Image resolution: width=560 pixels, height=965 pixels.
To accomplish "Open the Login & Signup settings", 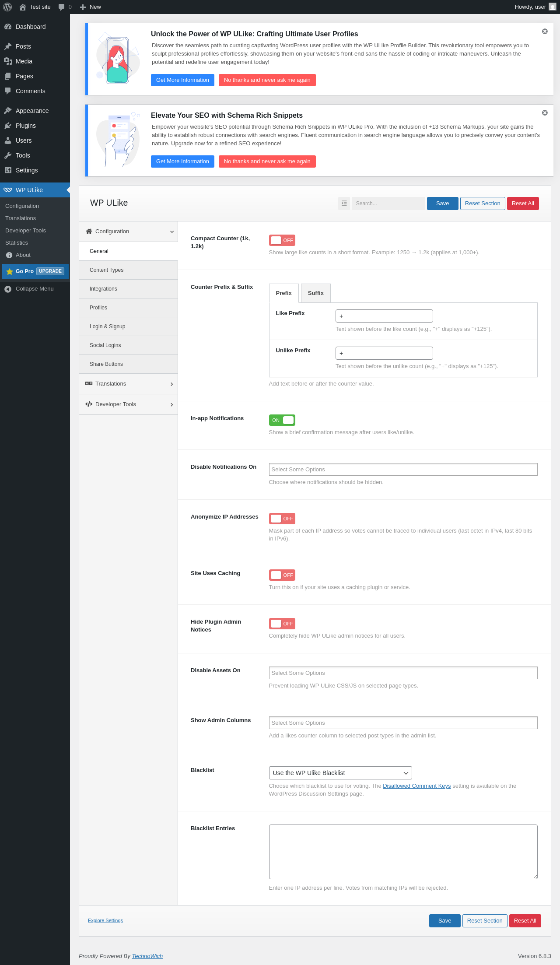I will pos(129,326).
